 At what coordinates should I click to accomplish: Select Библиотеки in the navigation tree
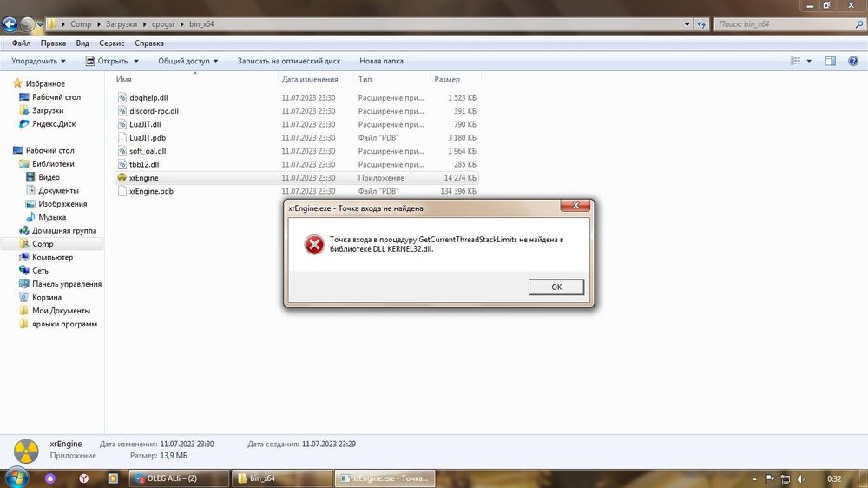coord(53,163)
